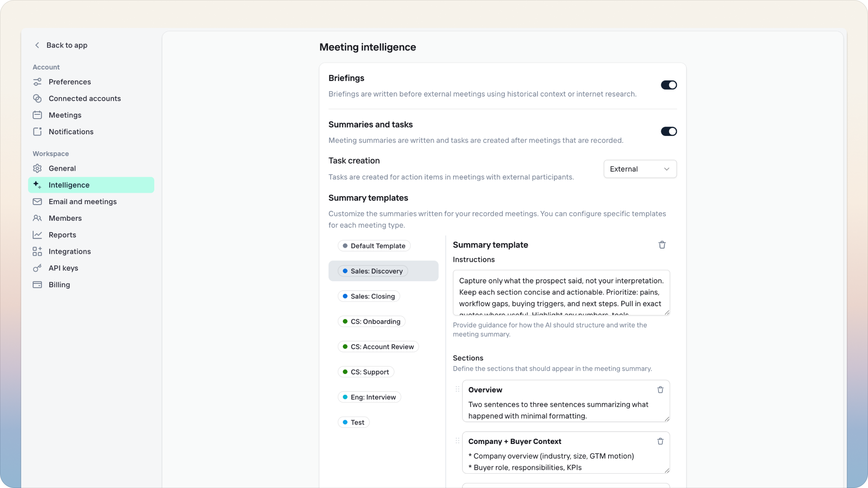Click the Notifications icon in sidebar
The width and height of the screenshot is (868, 488).
pos(37,132)
